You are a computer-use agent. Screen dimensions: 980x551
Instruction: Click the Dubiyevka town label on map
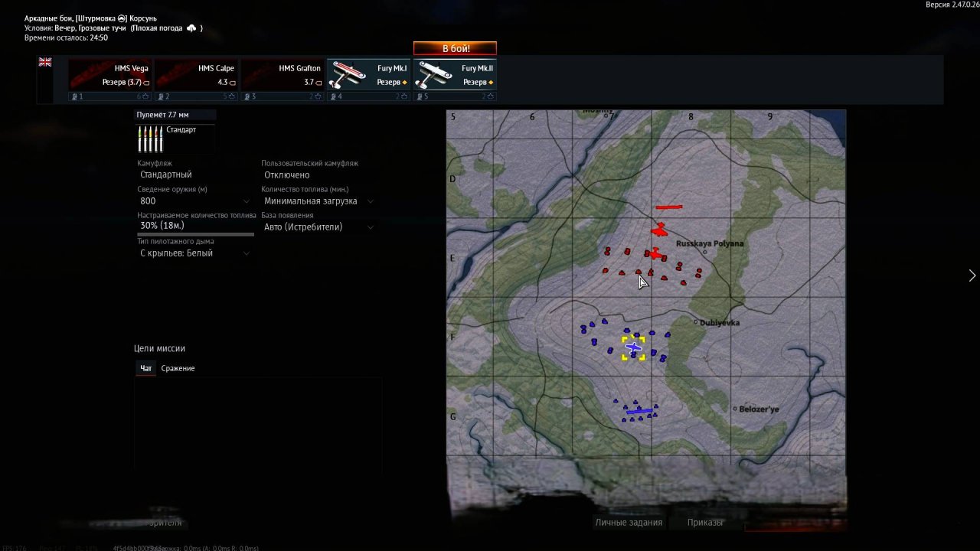click(719, 323)
